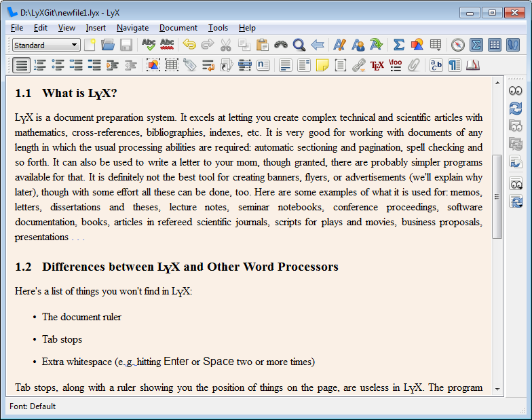Undo the last action
532x420 pixels.
(189, 45)
